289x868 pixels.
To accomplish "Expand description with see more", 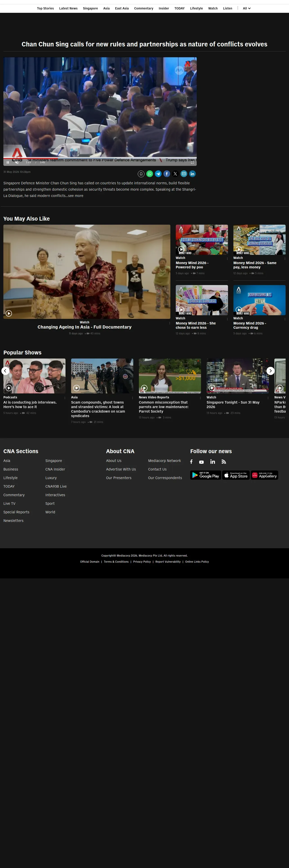I will coord(76,196).
